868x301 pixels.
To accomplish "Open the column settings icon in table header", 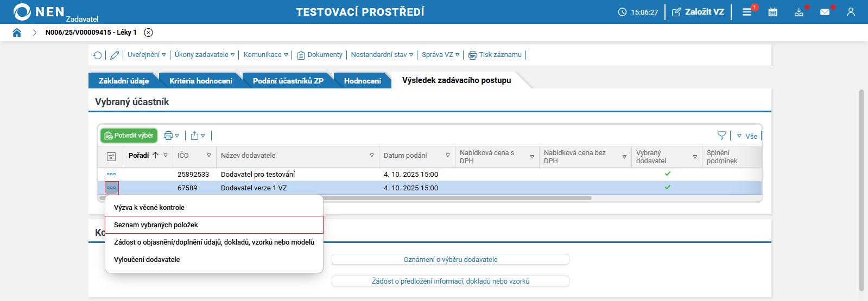I will point(111,157).
